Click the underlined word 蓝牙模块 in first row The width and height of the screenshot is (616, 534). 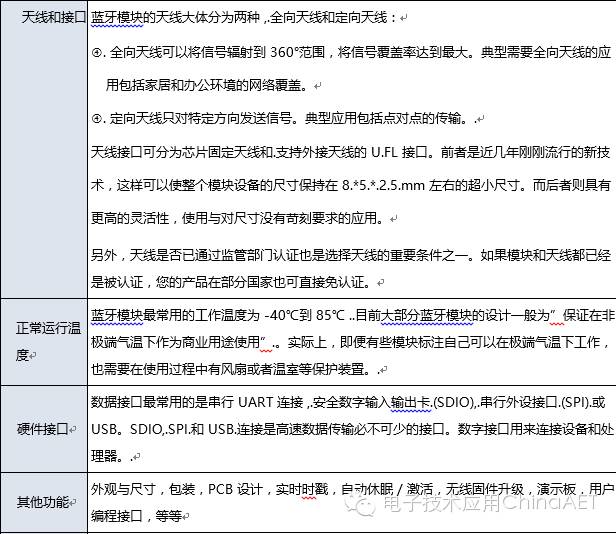pos(117,18)
